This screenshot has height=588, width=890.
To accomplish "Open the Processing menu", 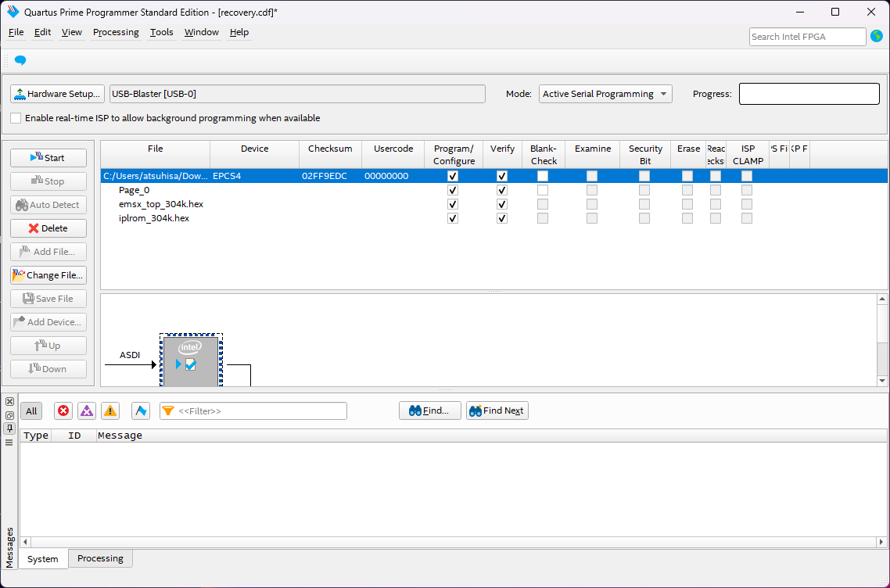I will click(116, 32).
